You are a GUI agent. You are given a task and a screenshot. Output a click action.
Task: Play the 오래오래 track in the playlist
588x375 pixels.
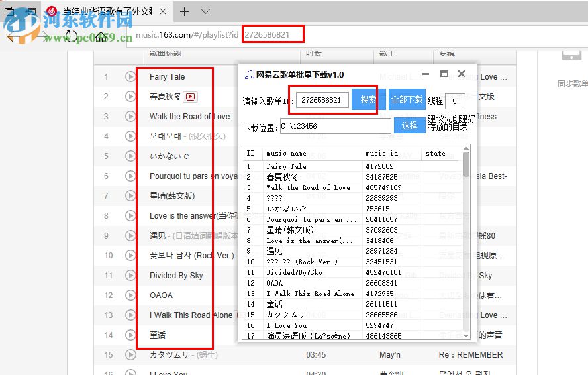(x=130, y=136)
